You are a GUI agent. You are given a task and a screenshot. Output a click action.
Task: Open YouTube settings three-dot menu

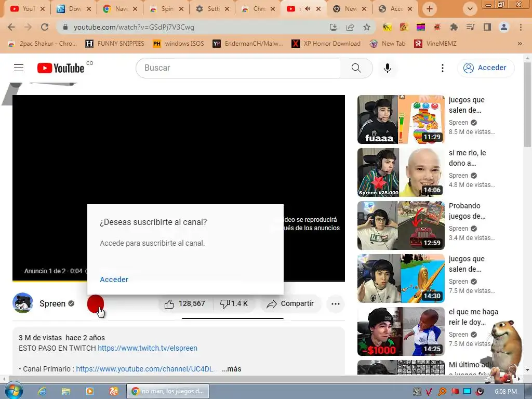tap(442, 68)
